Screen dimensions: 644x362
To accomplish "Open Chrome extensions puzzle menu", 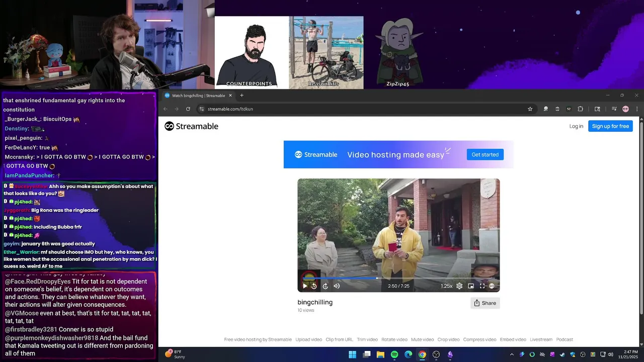I will [x=580, y=109].
